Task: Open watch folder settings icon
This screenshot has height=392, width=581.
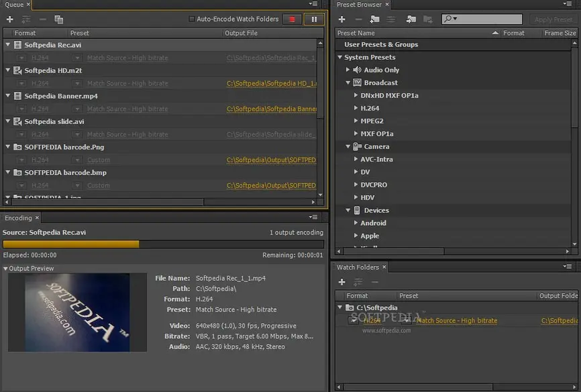Action: pos(358,282)
